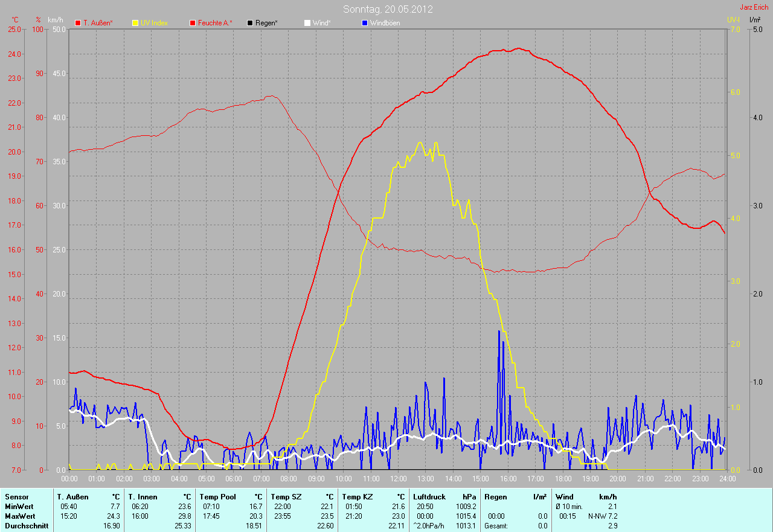
Task: Click the white Wind legend square
Action: 307,23
